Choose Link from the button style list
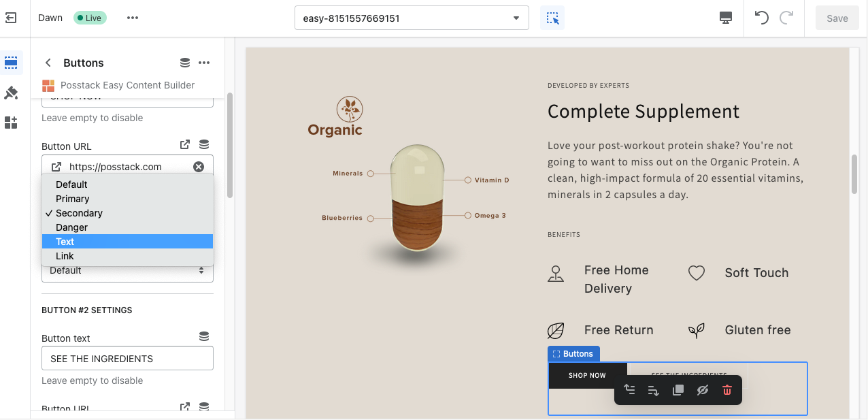868x420 pixels. point(127,256)
